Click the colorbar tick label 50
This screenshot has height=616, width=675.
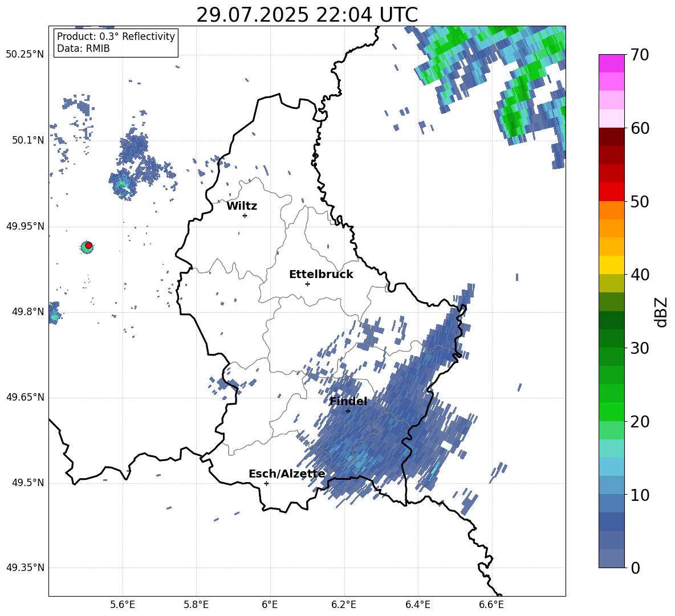coord(640,201)
